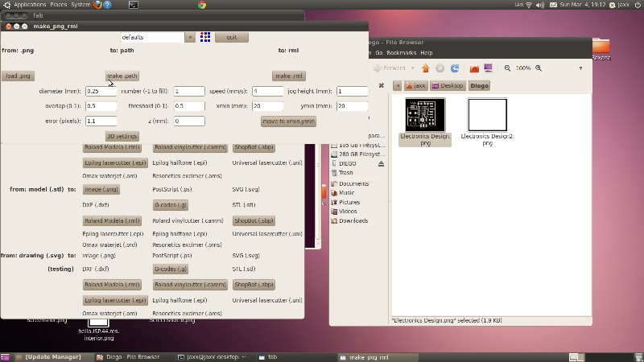
Task: Click the xmin (mm) input field
Action: point(267,106)
